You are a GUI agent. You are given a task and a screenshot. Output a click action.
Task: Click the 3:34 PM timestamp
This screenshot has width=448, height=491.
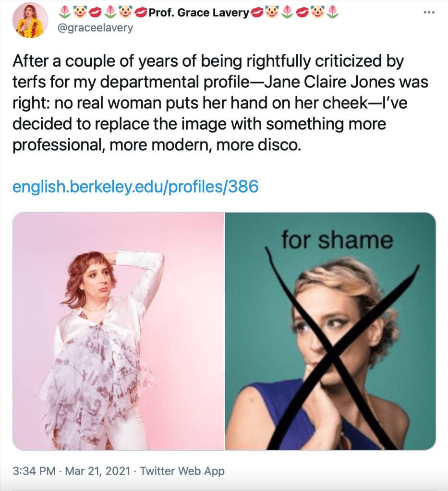[34, 471]
